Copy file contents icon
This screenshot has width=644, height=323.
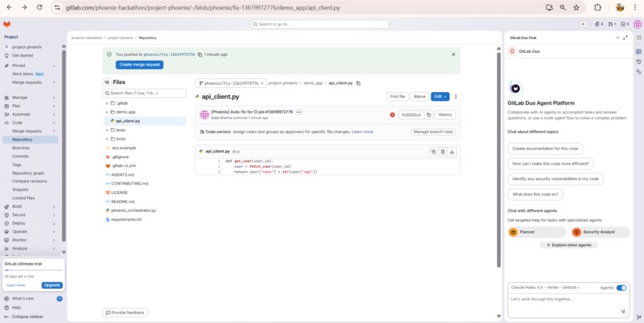click(x=433, y=152)
